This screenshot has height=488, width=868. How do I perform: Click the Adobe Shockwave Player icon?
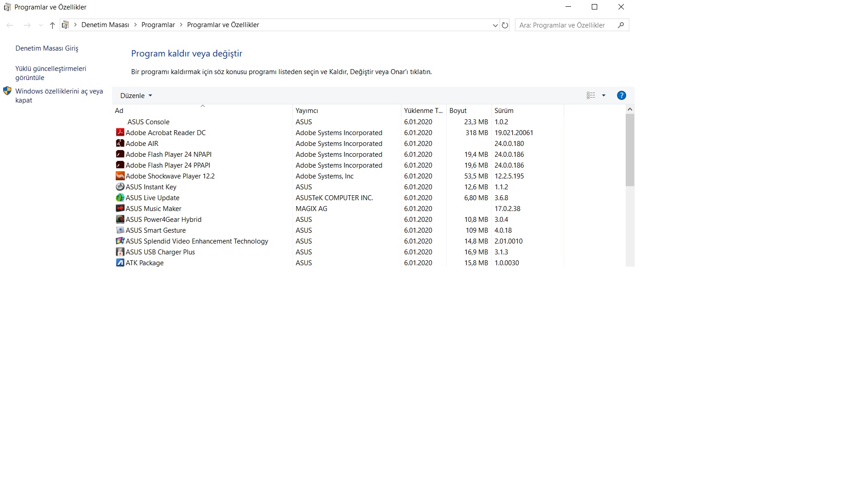coord(120,176)
